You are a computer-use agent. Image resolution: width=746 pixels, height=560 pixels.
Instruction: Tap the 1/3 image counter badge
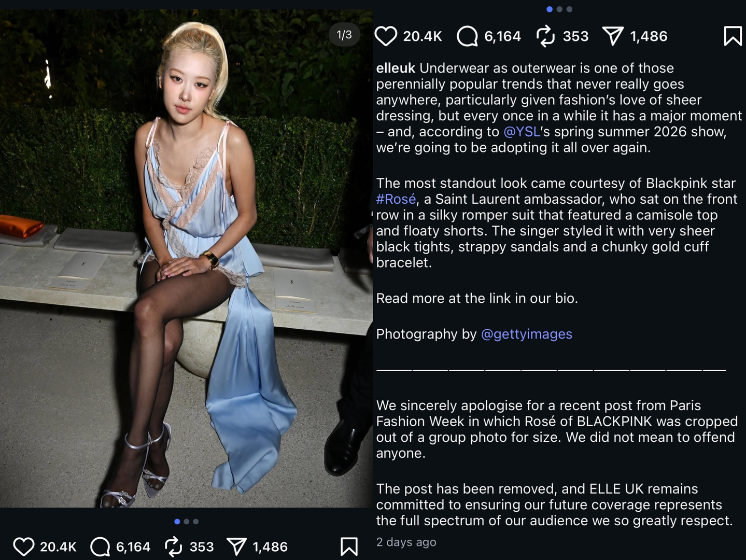pyautogui.click(x=344, y=35)
